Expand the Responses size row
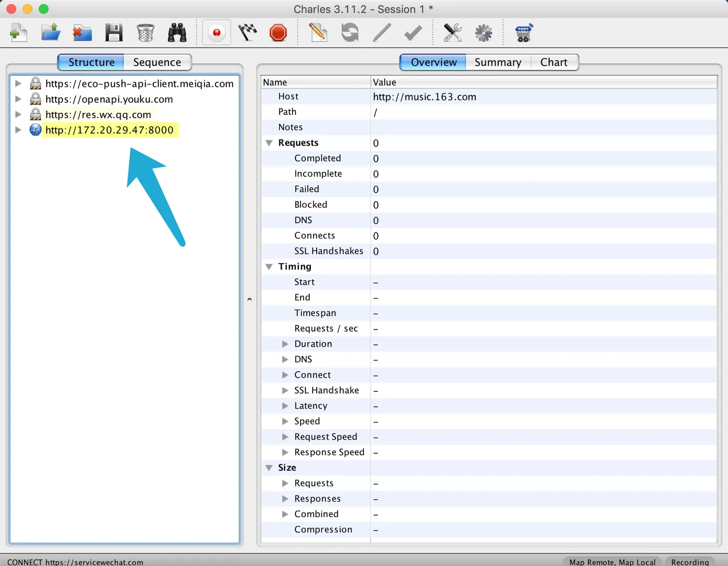 click(x=285, y=498)
